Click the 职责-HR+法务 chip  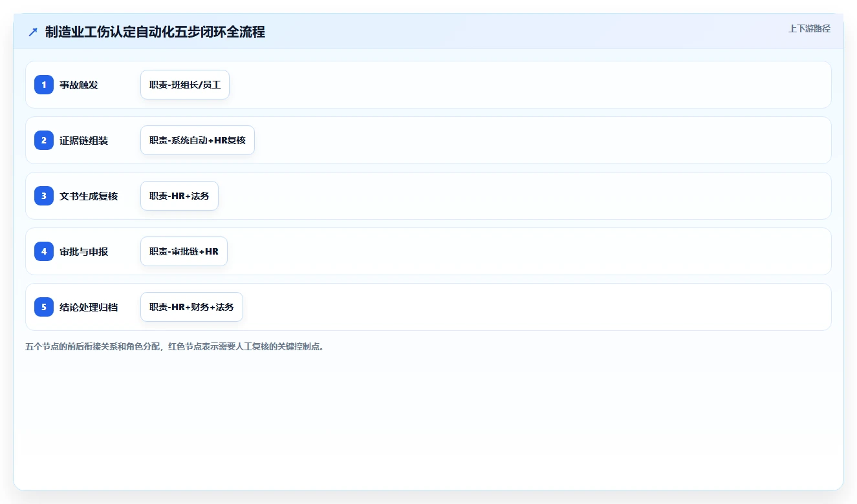(x=179, y=196)
